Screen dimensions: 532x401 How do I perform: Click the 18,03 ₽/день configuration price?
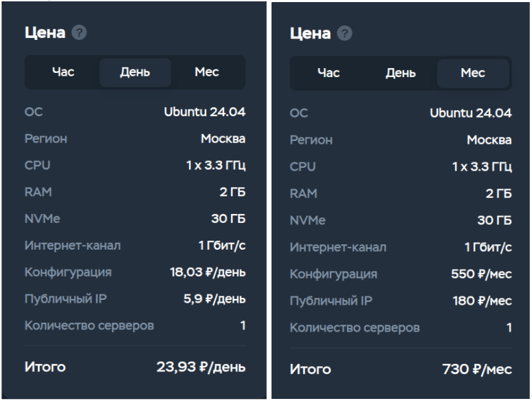coord(208,272)
